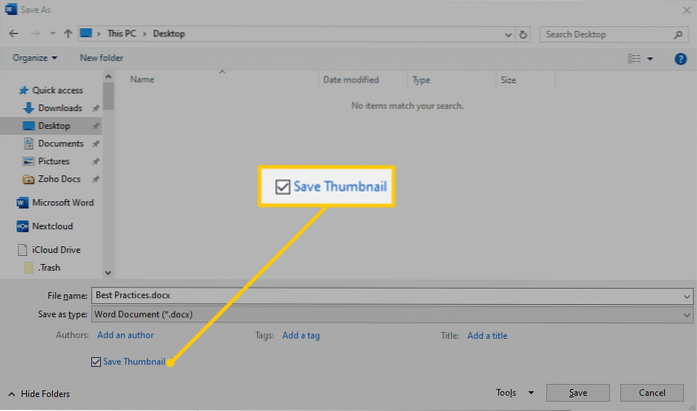Click the pin icon next to Documents
Viewport: 697px width, 411px height.
(95, 144)
